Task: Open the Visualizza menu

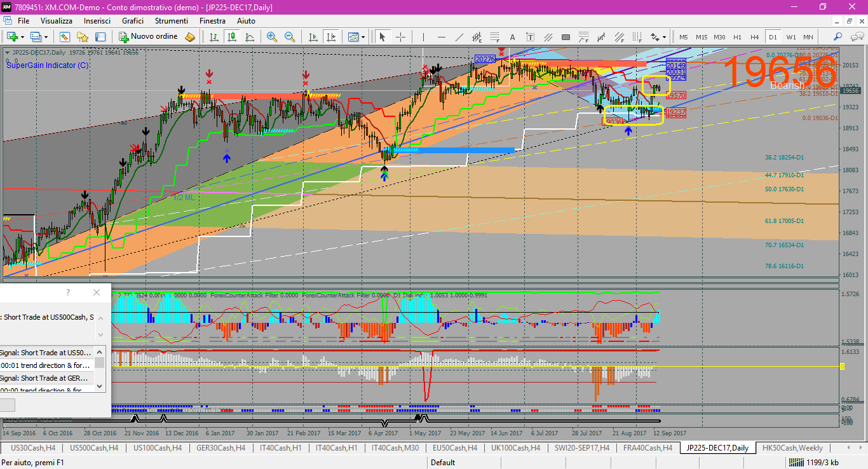Action: 57,21
